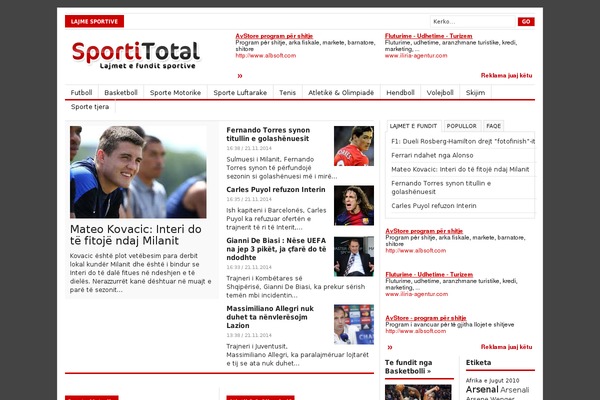The width and height of the screenshot is (600, 400).
Task: Click the Carles Puyol thumbnail image
Action: tap(354, 206)
